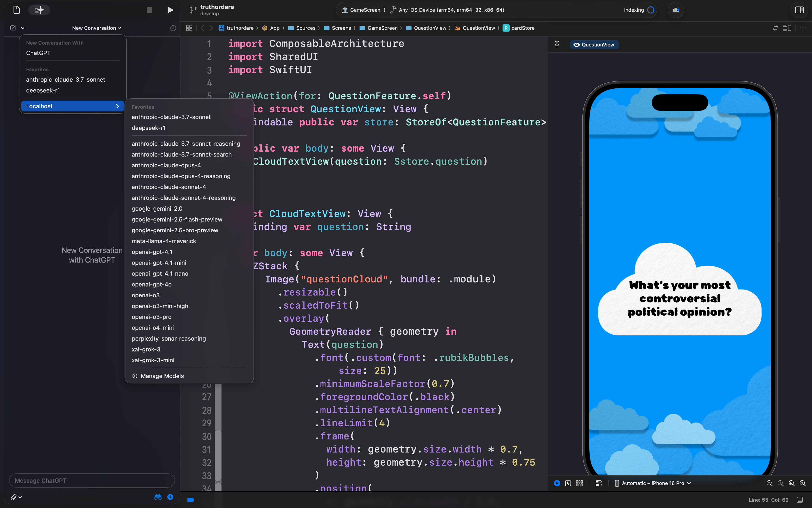
Task: Click the Run (play) button in toolbar
Action: click(x=170, y=10)
